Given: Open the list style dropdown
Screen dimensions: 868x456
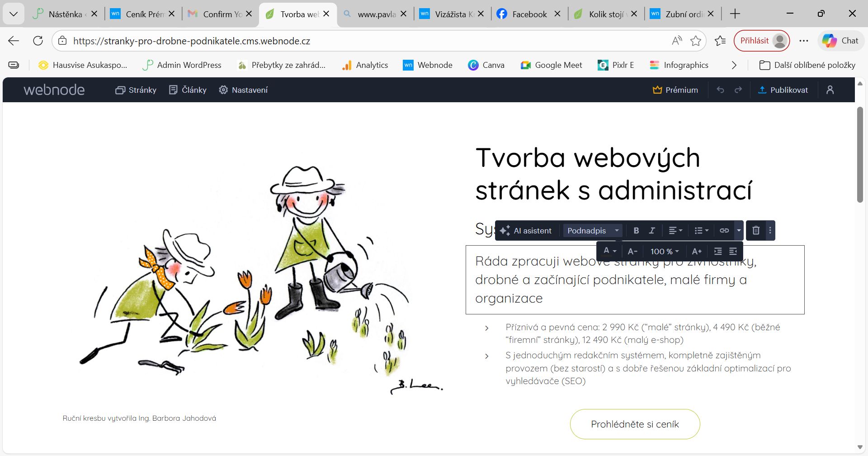Looking at the screenshot, I should pos(702,230).
